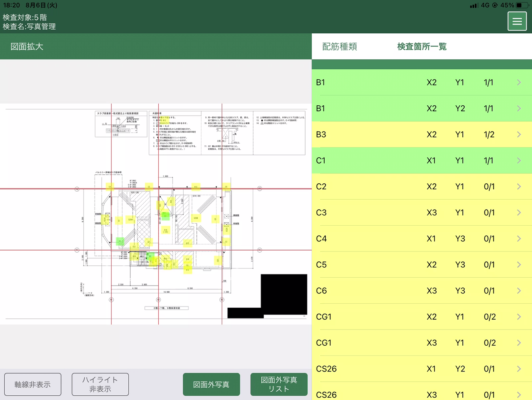This screenshot has height=400, width=532.
Task: Select the yellow C5 marker on the plan
Action: click(149, 187)
